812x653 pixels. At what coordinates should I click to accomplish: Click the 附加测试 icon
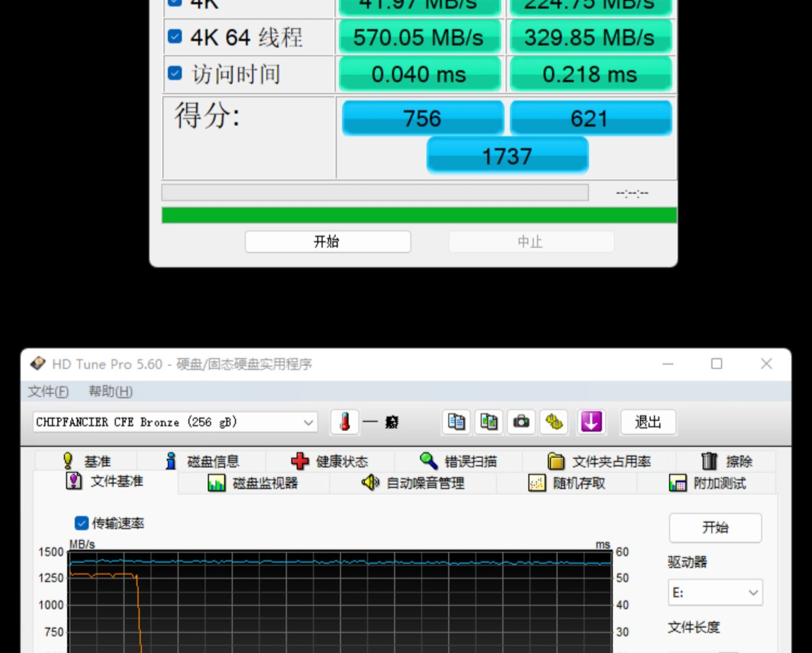point(677,483)
